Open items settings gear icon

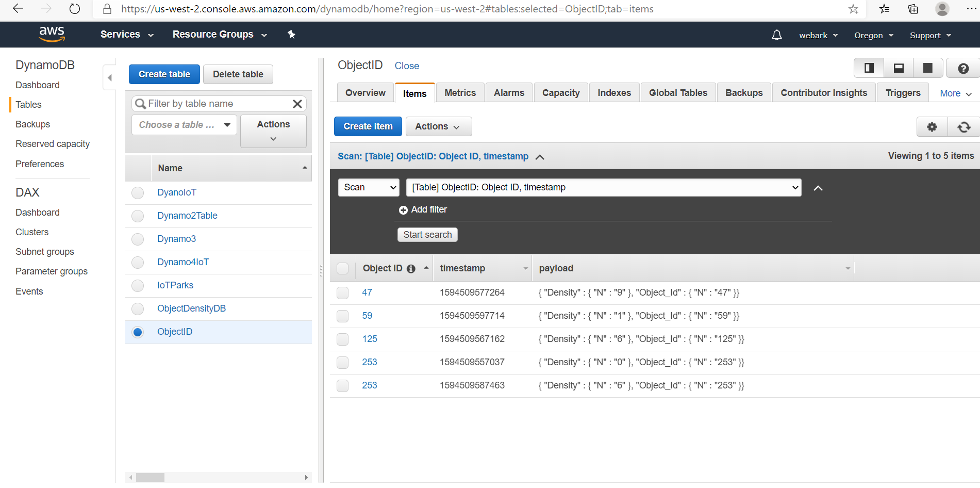coord(932,127)
